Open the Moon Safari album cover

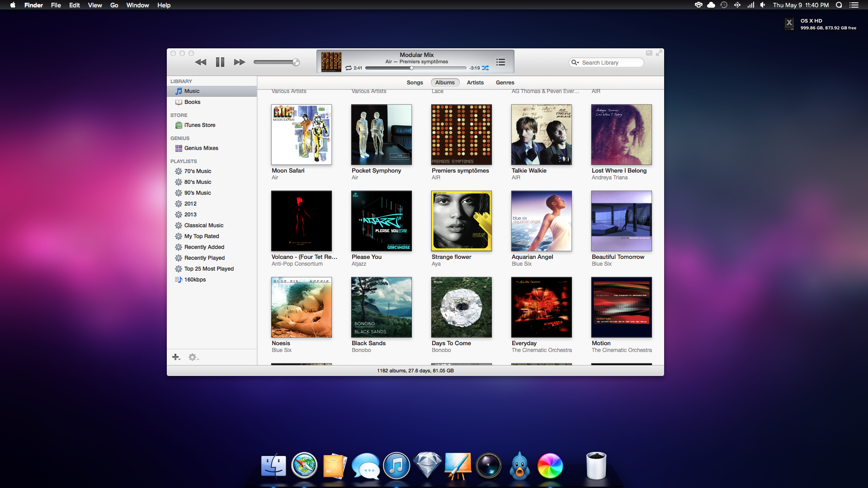click(302, 135)
